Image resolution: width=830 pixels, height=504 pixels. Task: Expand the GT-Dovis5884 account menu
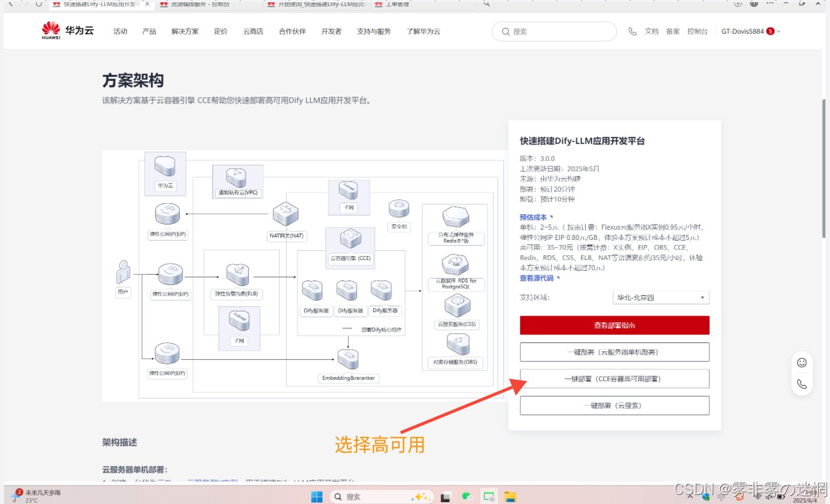(x=751, y=31)
